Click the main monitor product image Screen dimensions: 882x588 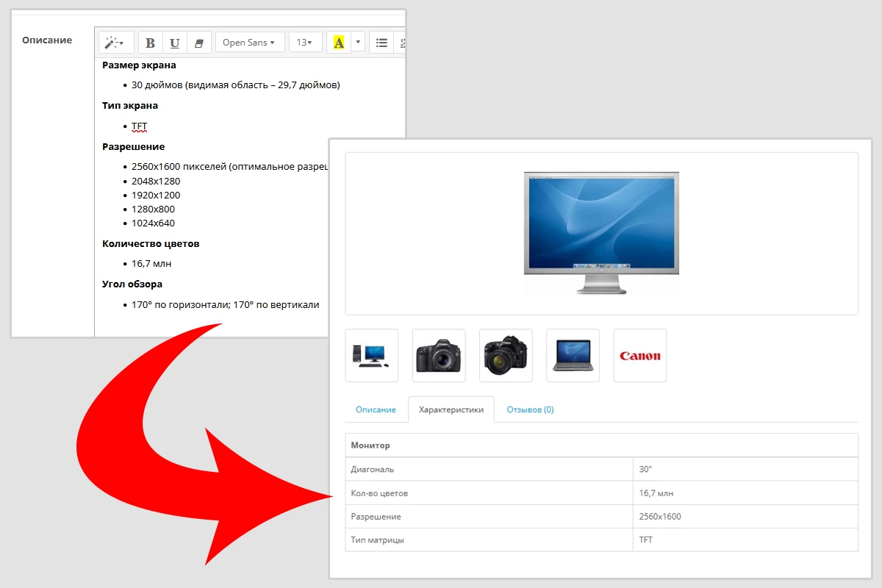(x=601, y=233)
